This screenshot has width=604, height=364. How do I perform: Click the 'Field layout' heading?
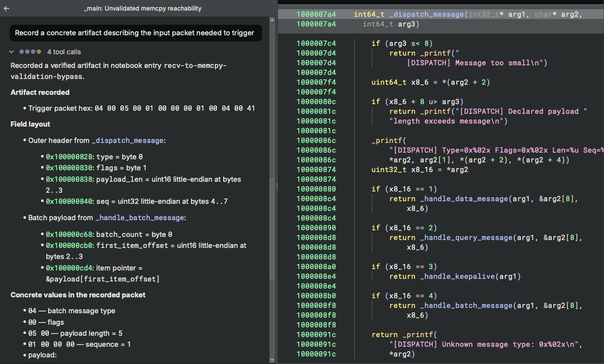coord(30,124)
